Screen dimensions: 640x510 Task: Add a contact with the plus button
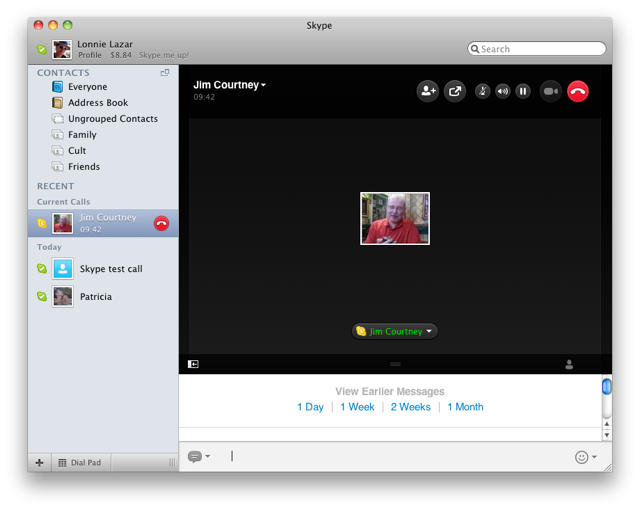coord(40,462)
